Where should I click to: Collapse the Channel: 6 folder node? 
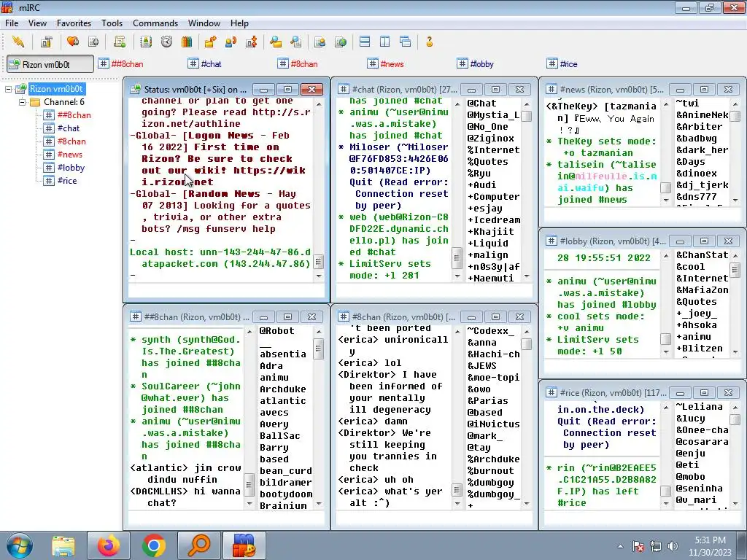[x=23, y=102]
